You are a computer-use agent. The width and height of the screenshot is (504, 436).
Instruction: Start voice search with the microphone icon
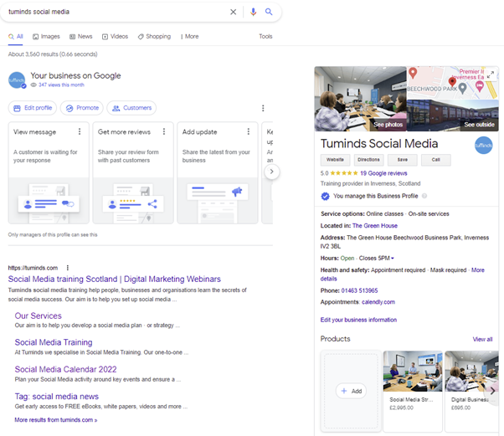coord(254,12)
